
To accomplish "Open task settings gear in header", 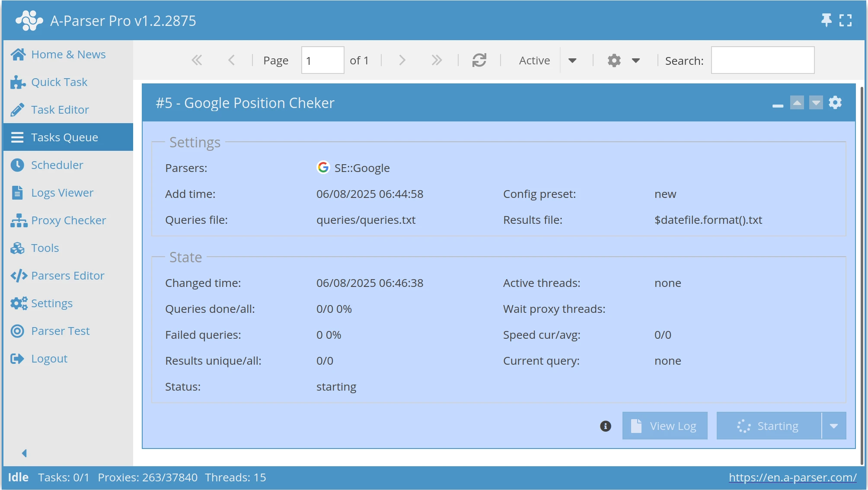I will coord(835,103).
